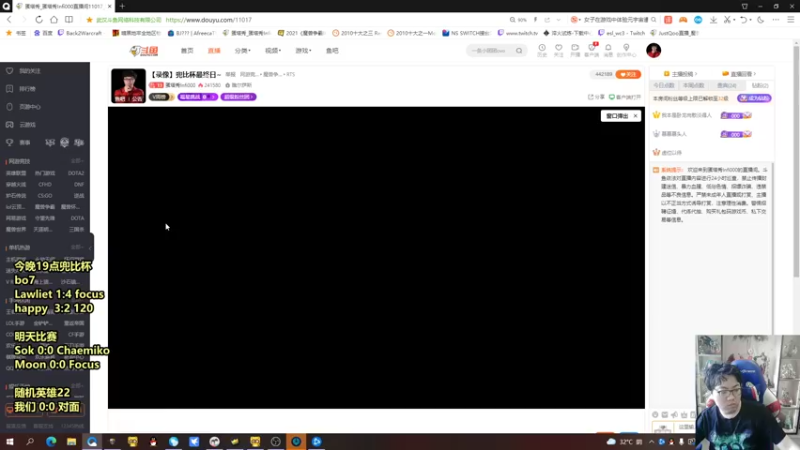Select the first tab in the ranking panel
The height and width of the screenshot is (450, 800).
pos(664,85)
